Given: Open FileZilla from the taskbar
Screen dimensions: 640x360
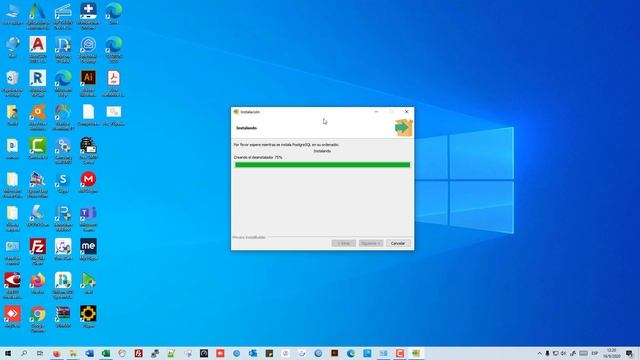Looking at the screenshot, I should pyautogui.click(x=138, y=353).
